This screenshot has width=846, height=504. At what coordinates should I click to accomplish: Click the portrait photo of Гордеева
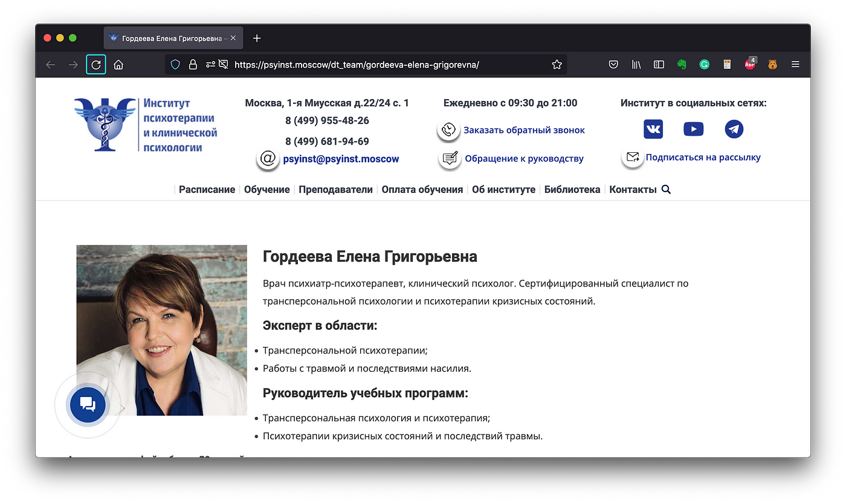[162, 330]
